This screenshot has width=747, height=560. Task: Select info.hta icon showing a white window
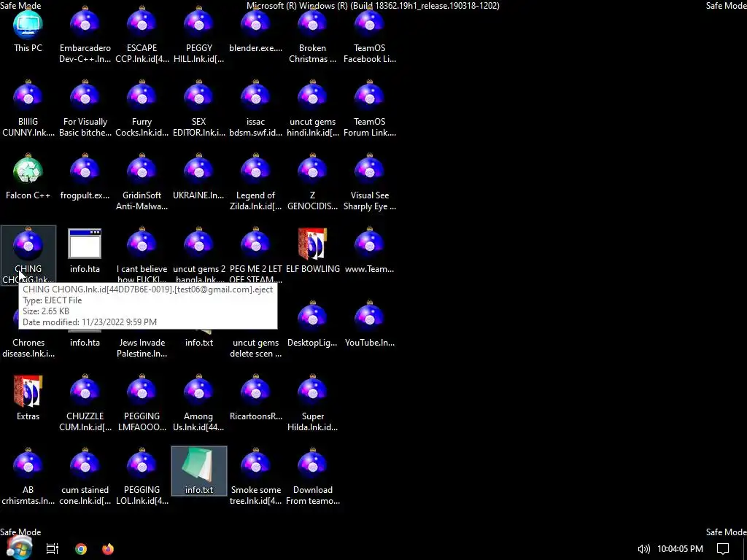point(85,252)
